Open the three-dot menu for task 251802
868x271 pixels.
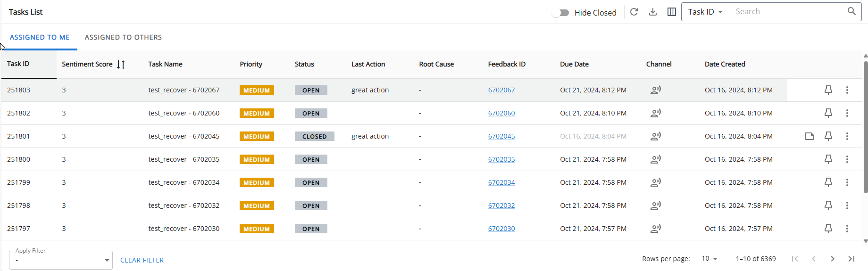pyautogui.click(x=847, y=113)
